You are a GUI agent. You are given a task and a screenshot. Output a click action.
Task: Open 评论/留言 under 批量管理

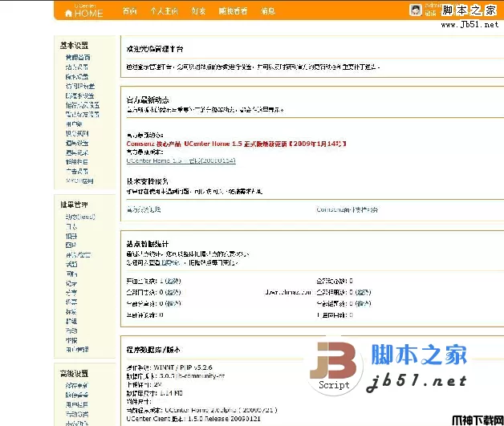point(78,255)
